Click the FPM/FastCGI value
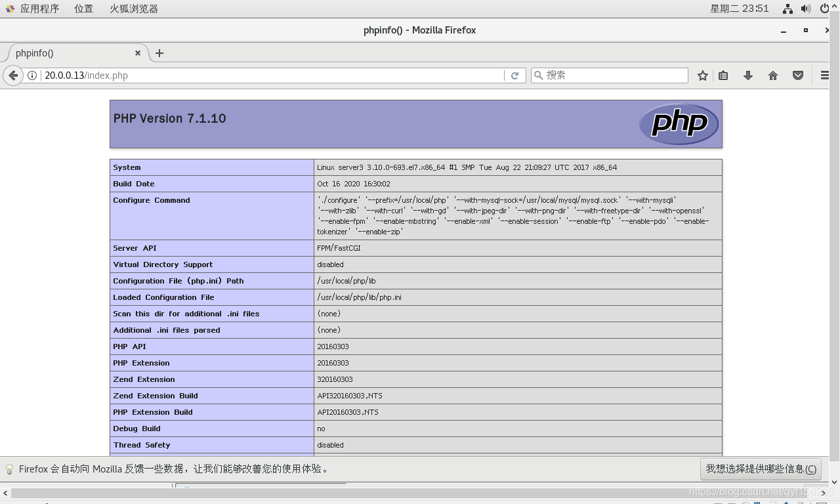This screenshot has width=840, height=504. pos(339,248)
